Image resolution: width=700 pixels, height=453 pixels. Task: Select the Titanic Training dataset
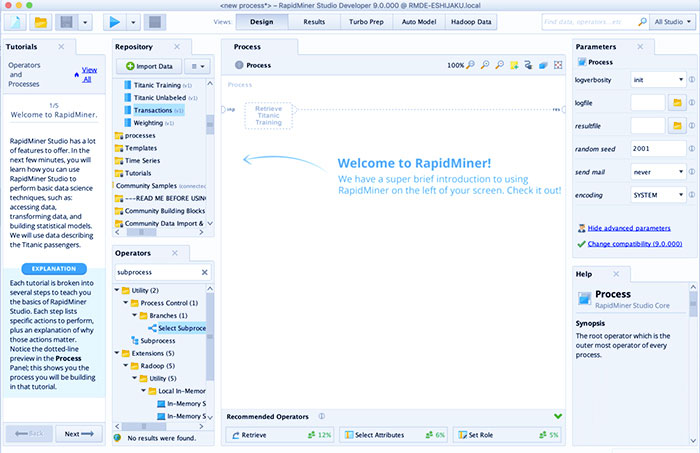pos(157,85)
